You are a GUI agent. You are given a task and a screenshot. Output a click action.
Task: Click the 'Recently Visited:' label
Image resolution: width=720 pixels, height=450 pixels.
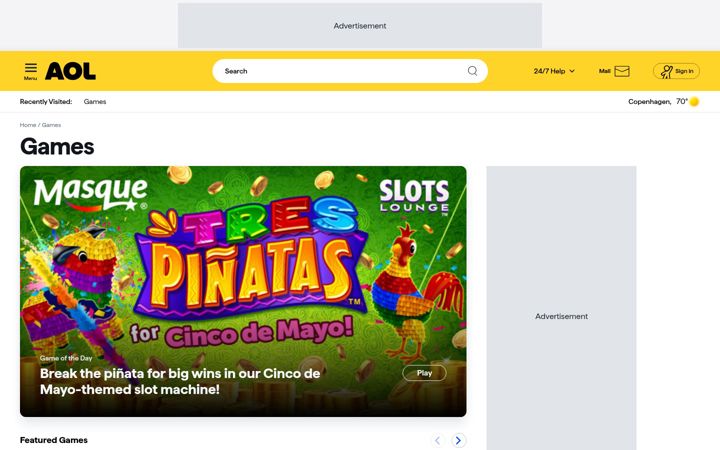(x=46, y=101)
